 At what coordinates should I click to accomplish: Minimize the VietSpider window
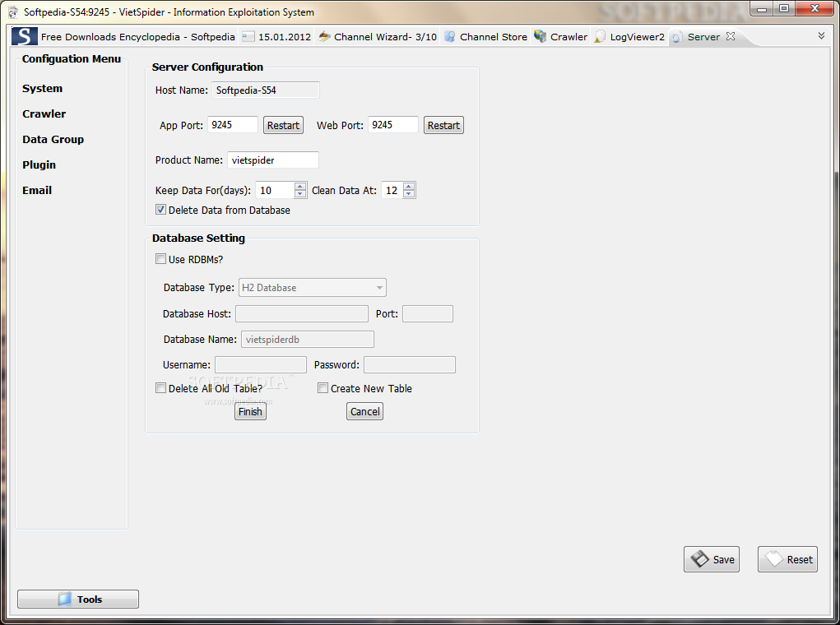point(761,9)
